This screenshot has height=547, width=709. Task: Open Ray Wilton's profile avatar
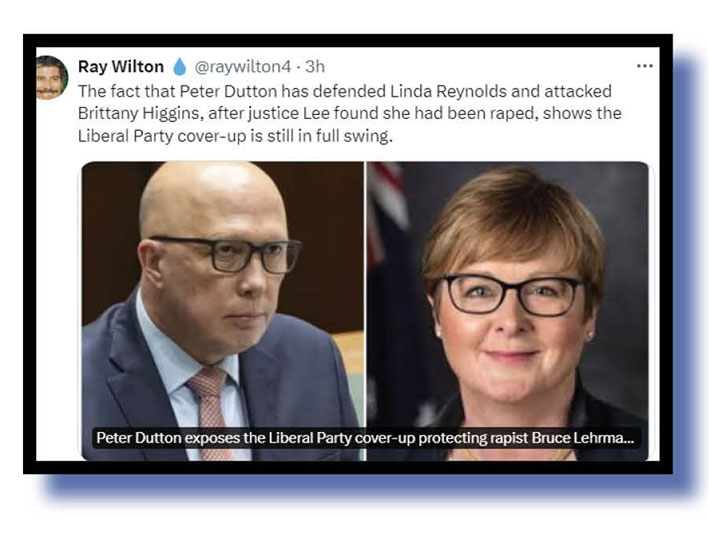[52, 78]
